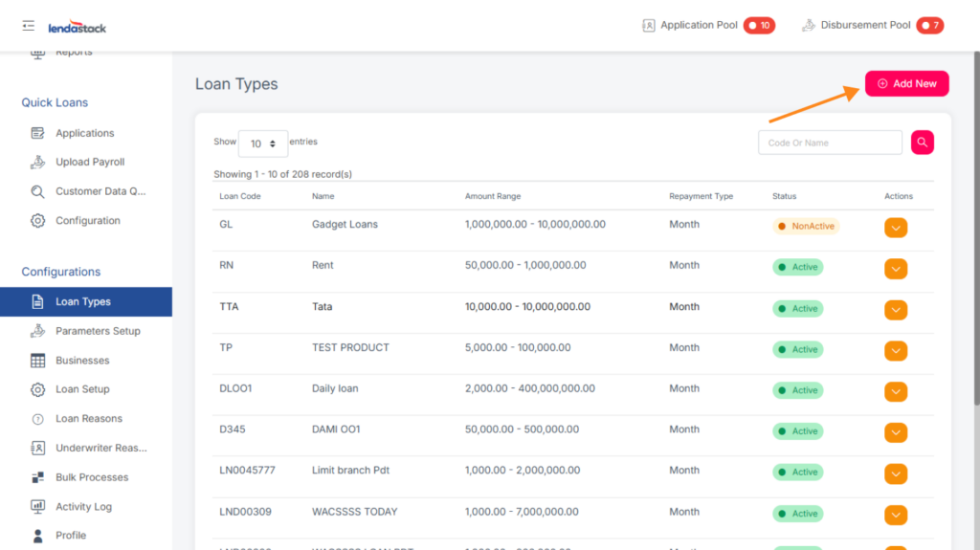Open Applications under Quick Loans
Screen dimensions: 980x550
click(x=84, y=133)
